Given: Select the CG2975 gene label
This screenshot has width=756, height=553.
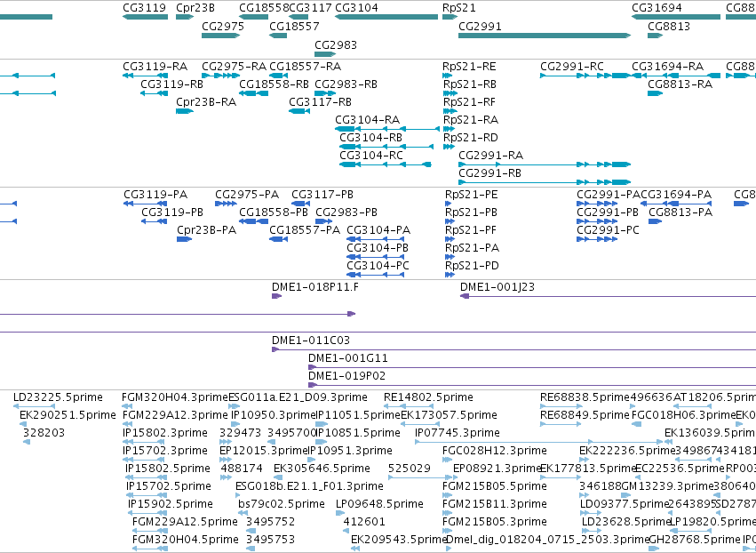Looking at the screenshot, I should click(x=223, y=26).
